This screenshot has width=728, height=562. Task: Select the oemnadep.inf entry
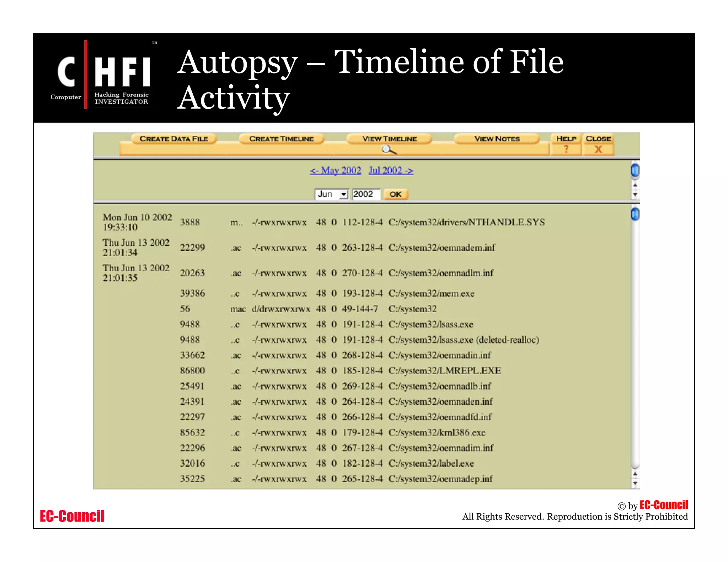coord(440,479)
